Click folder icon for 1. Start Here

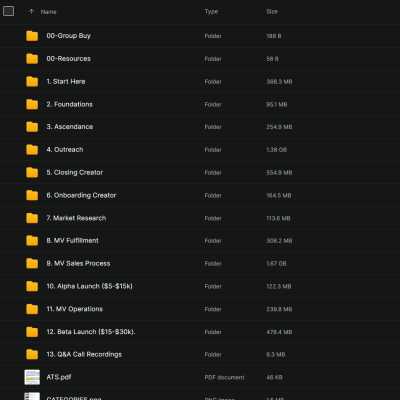pos(32,81)
